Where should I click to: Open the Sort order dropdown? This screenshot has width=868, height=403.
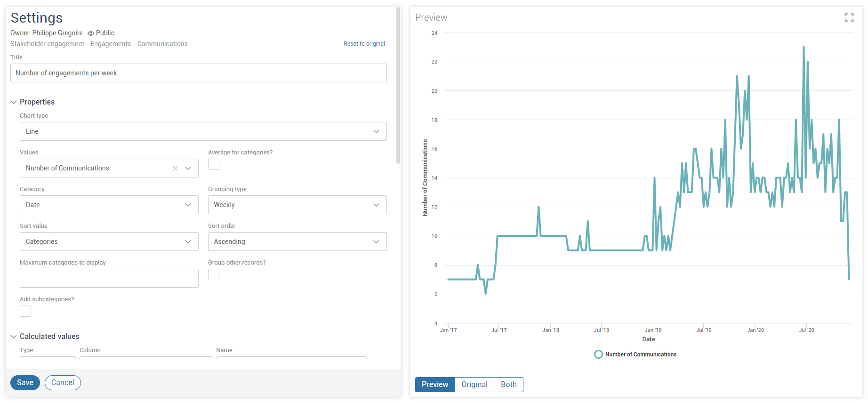[297, 242]
